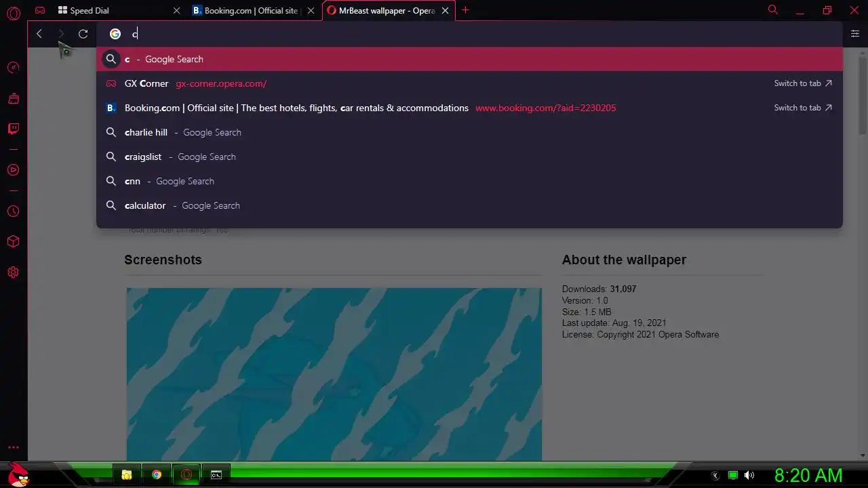The width and height of the screenshot is (868, 488).
Task: Open GX Cleaner broom icon in sidebar
Action: (13, 99)
